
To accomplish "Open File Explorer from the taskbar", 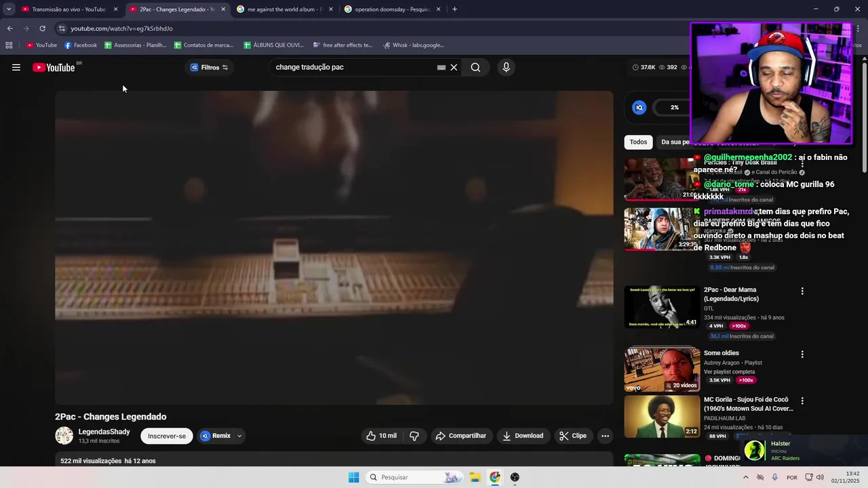I will (475, 477).
